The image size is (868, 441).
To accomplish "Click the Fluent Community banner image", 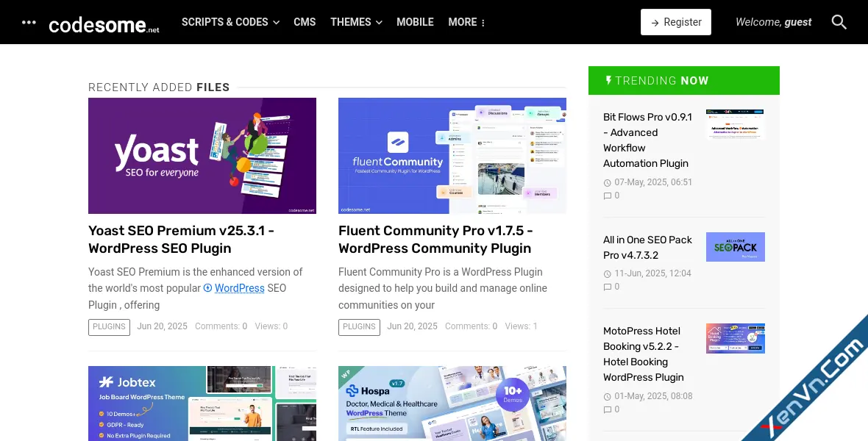I will point(452,156).
